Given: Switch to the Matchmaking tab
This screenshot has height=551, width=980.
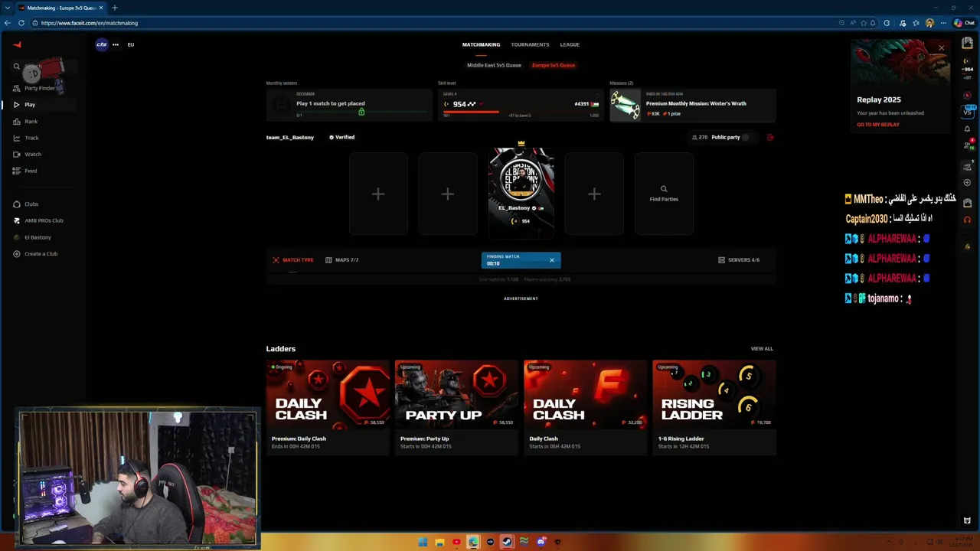Looking at the screenshot, I should click(481, 44).
